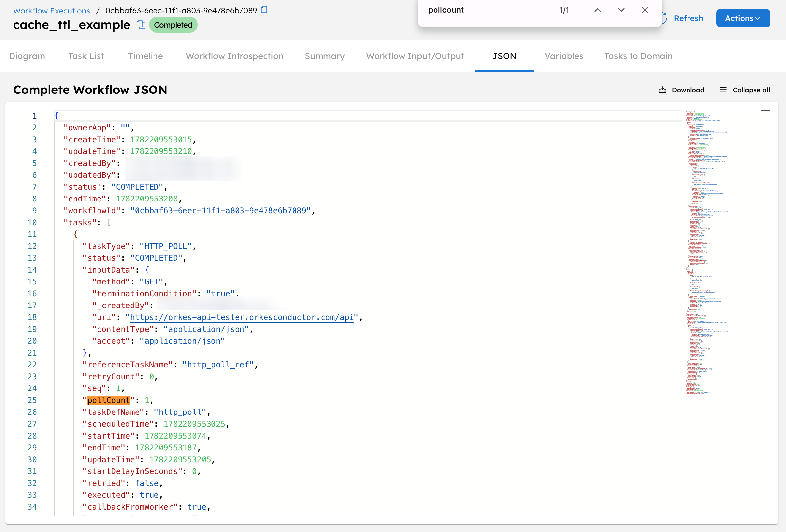Open the Variables tab
This screenshot has width=786, height=532.
point(564,56)
